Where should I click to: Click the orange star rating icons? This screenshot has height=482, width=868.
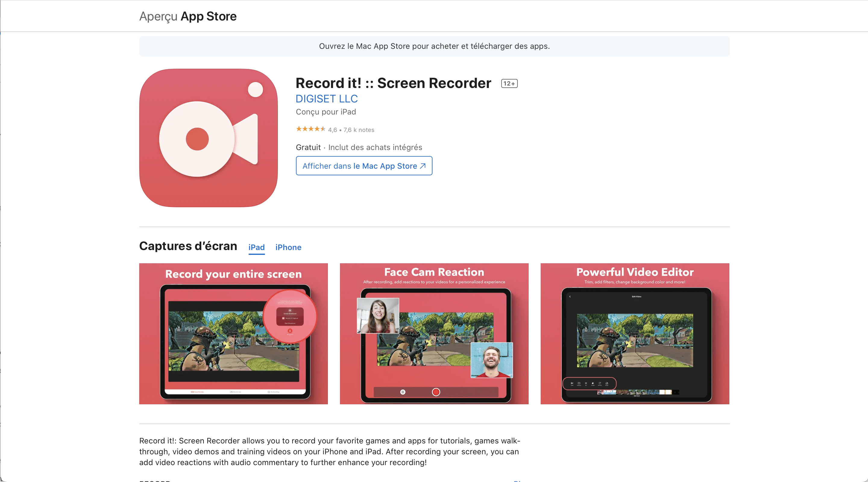coord(310,129)
